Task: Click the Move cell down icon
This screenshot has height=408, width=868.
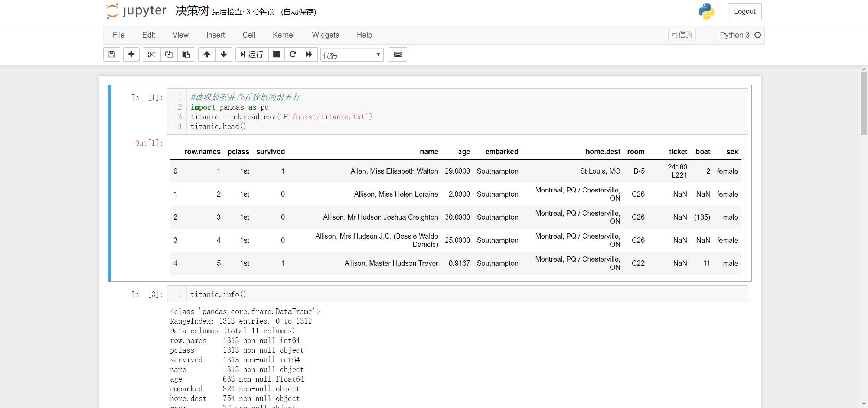Action: tap(223, 54)
